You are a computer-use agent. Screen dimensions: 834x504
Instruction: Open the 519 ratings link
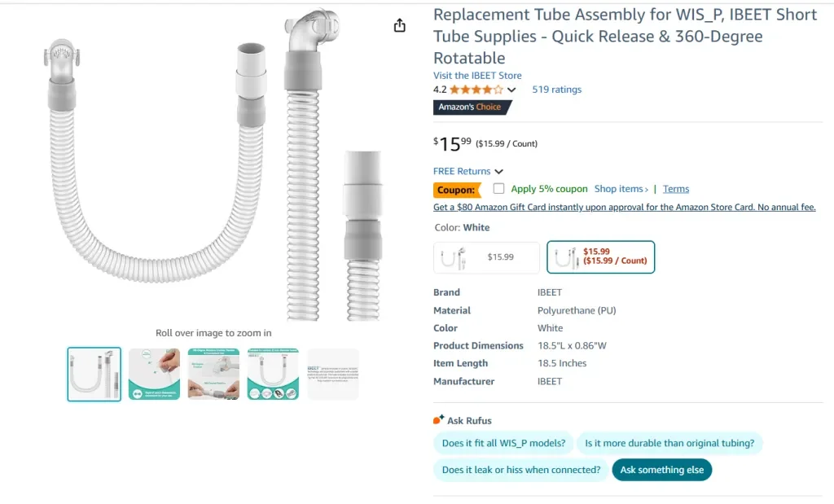click(556, 90)
